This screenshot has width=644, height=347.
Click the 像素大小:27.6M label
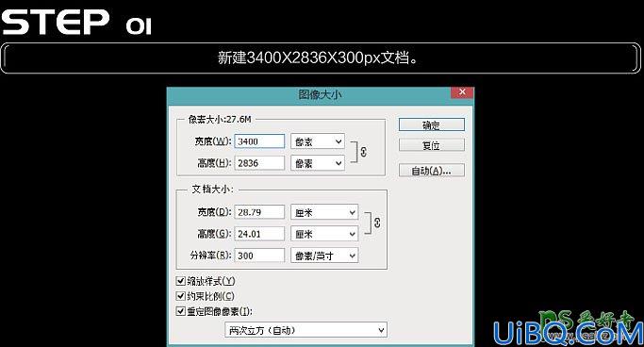(220, 120)
